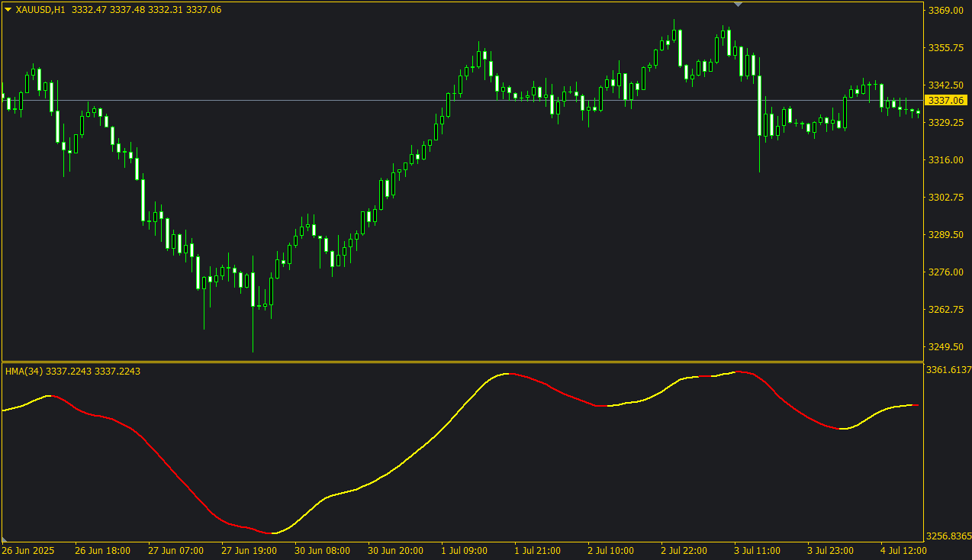Click the 3361.6137 indicator scale value
Image resolution: width=972 pixels, height=560 pixels.
tap(948, 370)
